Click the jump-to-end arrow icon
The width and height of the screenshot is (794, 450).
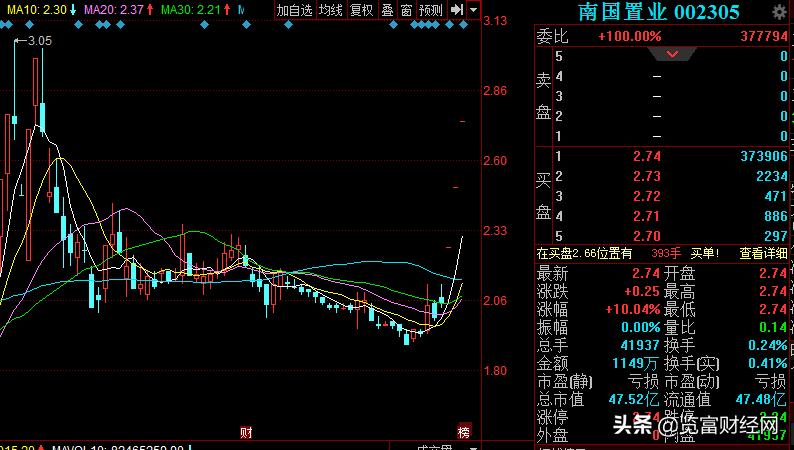tap(457, 10)
